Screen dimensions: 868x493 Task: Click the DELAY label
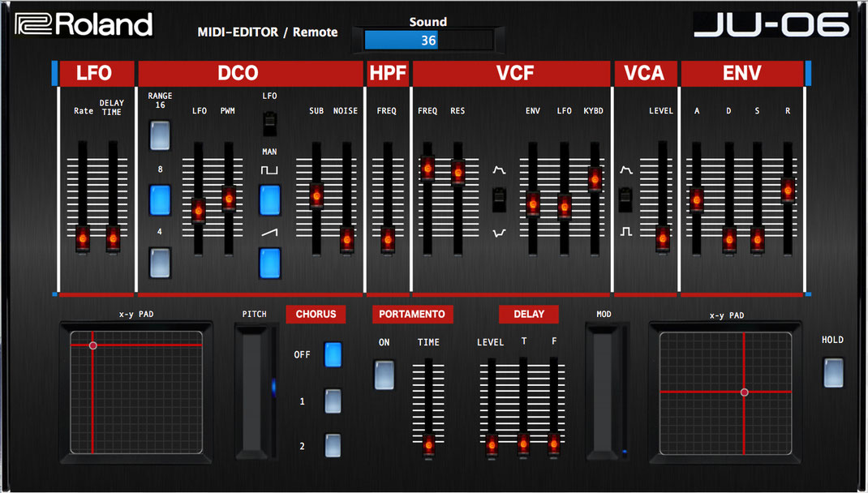click(x=529, y=315)
